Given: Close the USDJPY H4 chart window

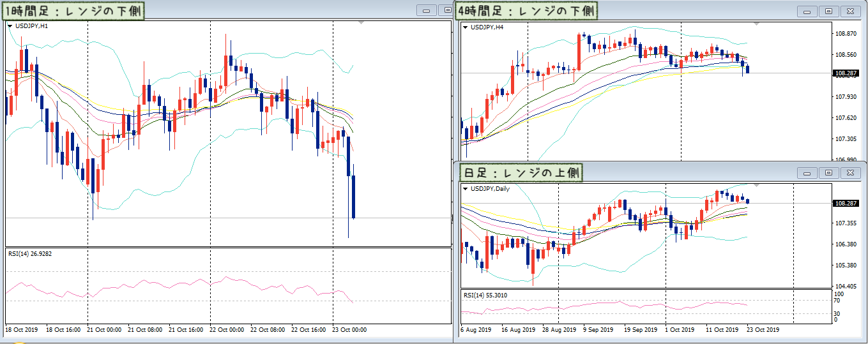Looking at the screenshot, I should [850, 11].
